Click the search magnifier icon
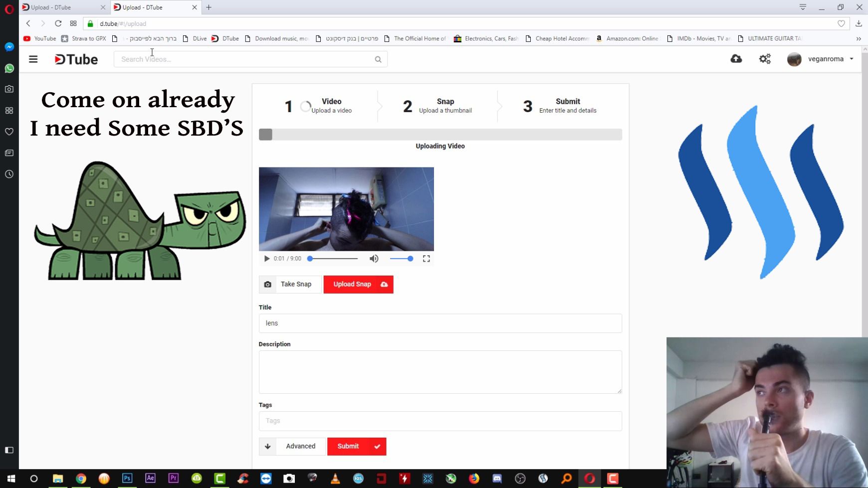Image resolution: width=868 pixels, height=488 pixels. (x=378, y=59)
